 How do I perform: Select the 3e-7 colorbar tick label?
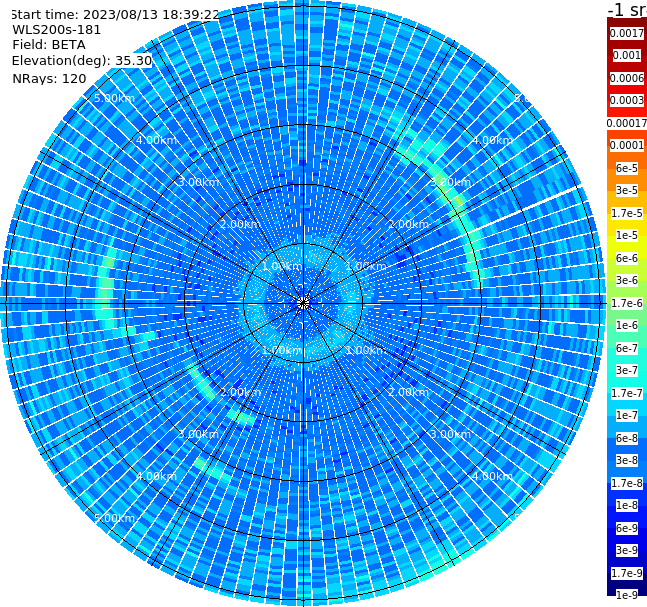click(x=627, y=370)
